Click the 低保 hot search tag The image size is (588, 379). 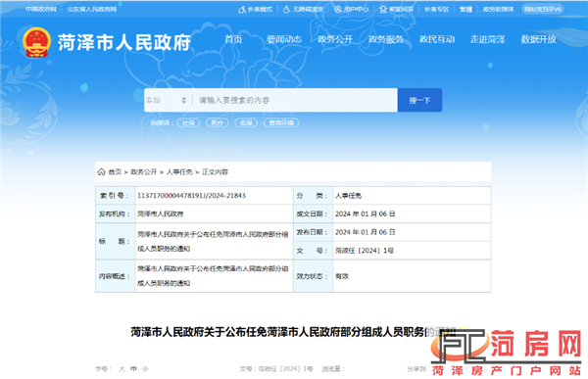click(x=246, y=122)
